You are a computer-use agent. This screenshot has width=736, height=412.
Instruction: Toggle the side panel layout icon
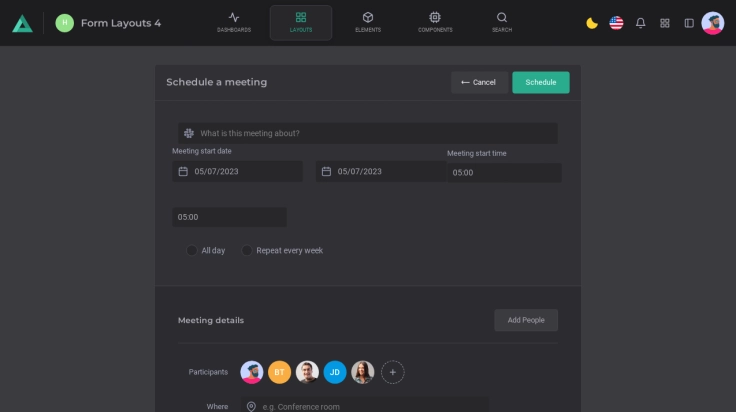click(689, 23)
